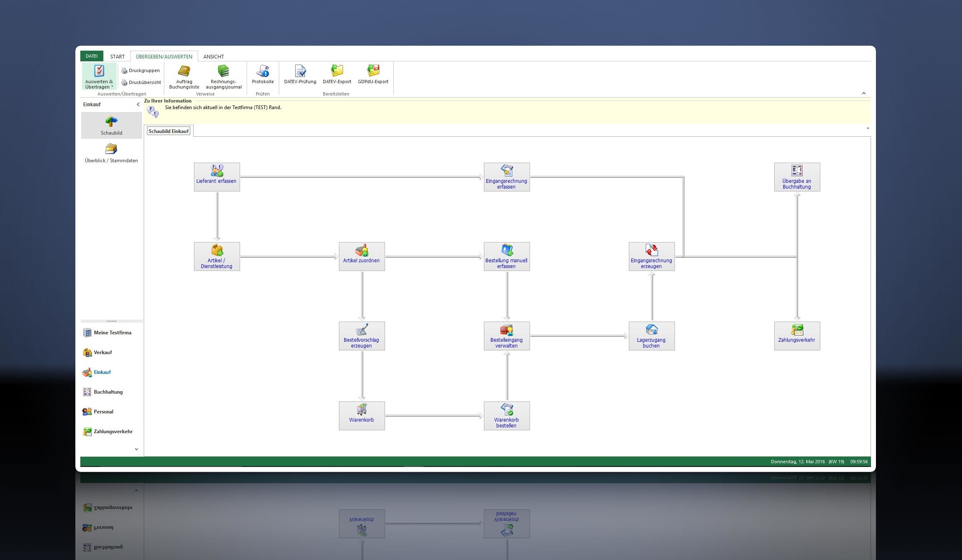Screen dimensions: 962x560
Task: Open the DATEI menu tab
Action: (91, 56)
